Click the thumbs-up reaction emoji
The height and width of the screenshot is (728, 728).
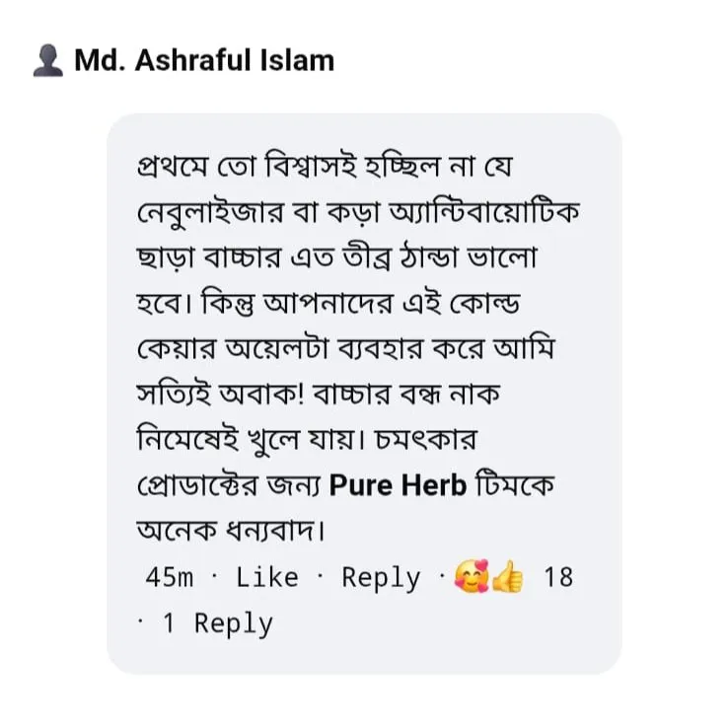click(x=507, y=577)
